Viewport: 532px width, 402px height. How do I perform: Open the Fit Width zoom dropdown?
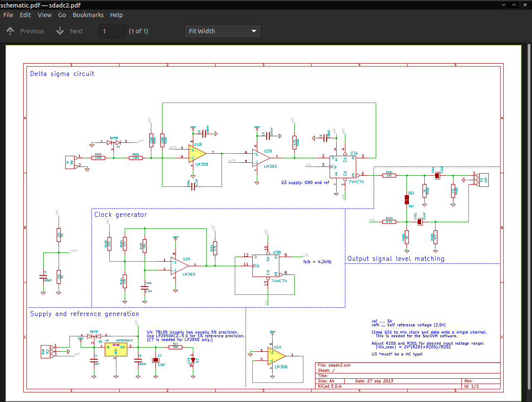pyautogui.click(x=223, y=31)
